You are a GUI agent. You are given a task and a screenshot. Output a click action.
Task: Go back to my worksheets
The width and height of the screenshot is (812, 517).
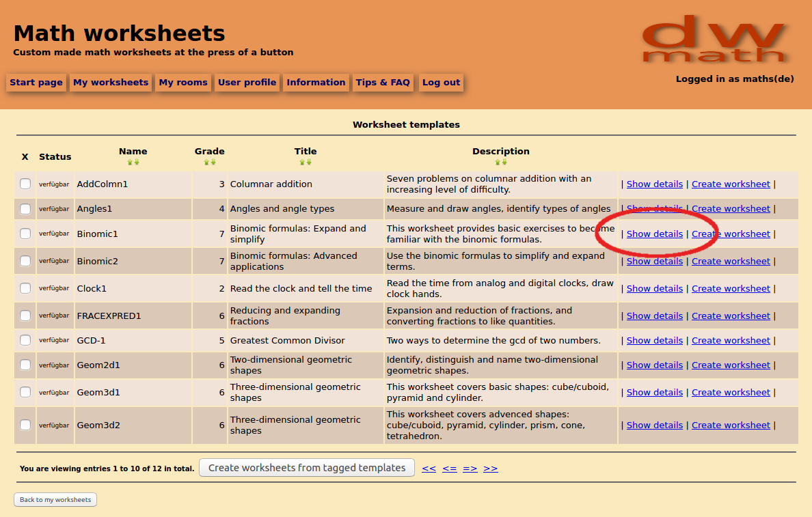tap(55, 499)
